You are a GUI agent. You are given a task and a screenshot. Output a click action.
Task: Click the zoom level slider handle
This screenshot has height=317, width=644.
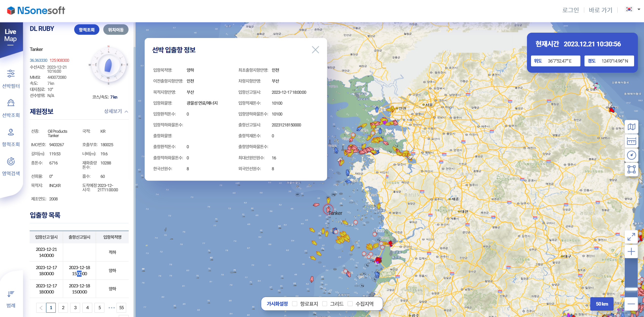coord(631,289)
